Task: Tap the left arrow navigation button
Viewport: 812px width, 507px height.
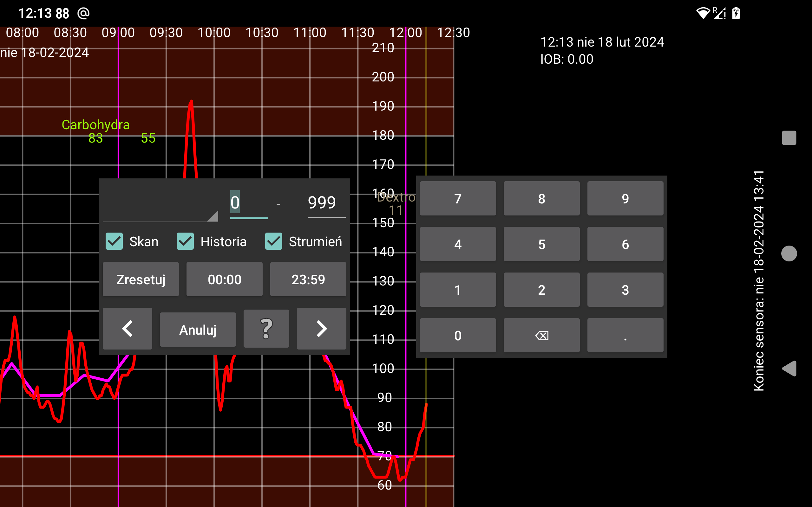Action: 127,329
